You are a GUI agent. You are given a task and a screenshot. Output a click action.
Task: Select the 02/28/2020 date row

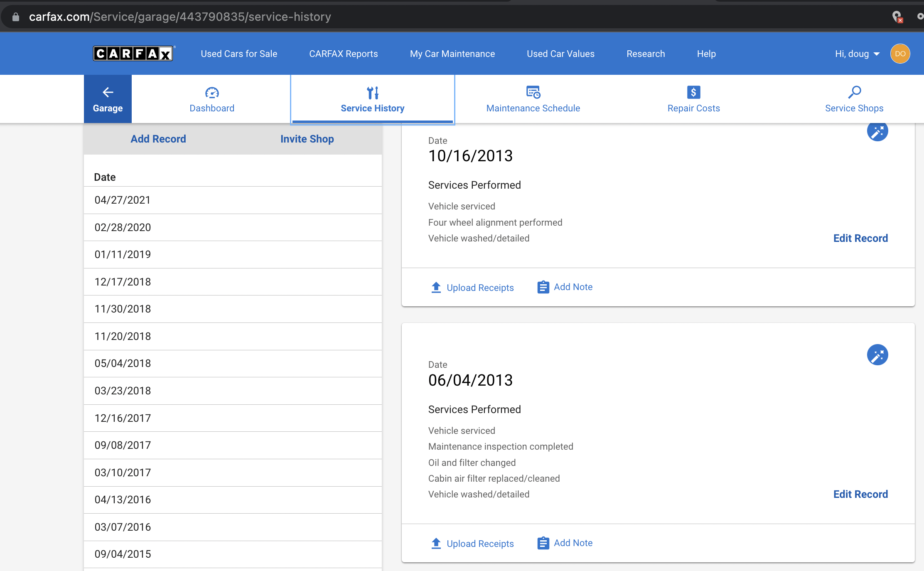coord(233,227)
